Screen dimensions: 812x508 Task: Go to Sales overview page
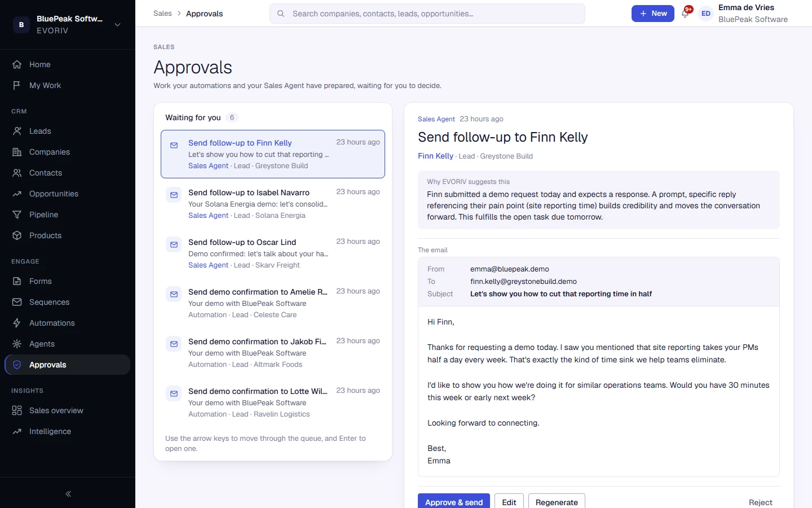[68, 410]
